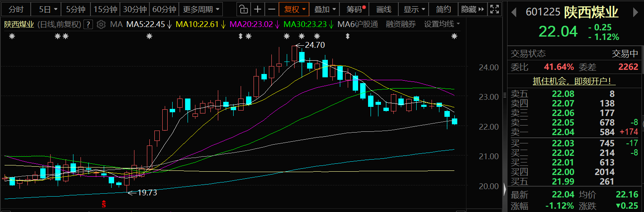Toggle the 简约 simple view mode
Screen dimensions: 644x212
coord(444,9)
